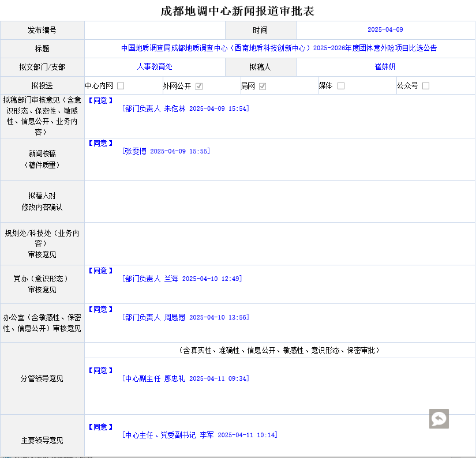The width and height of the screenshot is (476, 458).
Task: Click 中心副主任 廖忠礼 approval signature
Action: 185,378
